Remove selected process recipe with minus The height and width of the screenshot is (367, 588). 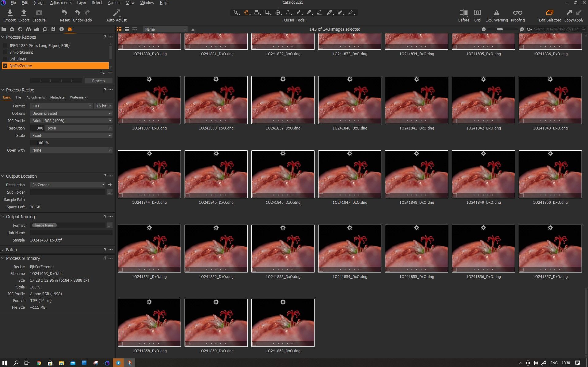(x=110, y=72)
